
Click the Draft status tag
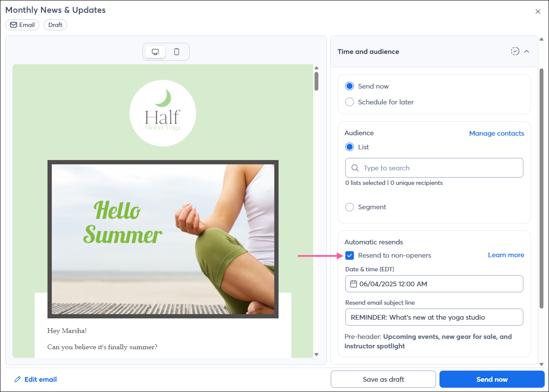[56, 25]
